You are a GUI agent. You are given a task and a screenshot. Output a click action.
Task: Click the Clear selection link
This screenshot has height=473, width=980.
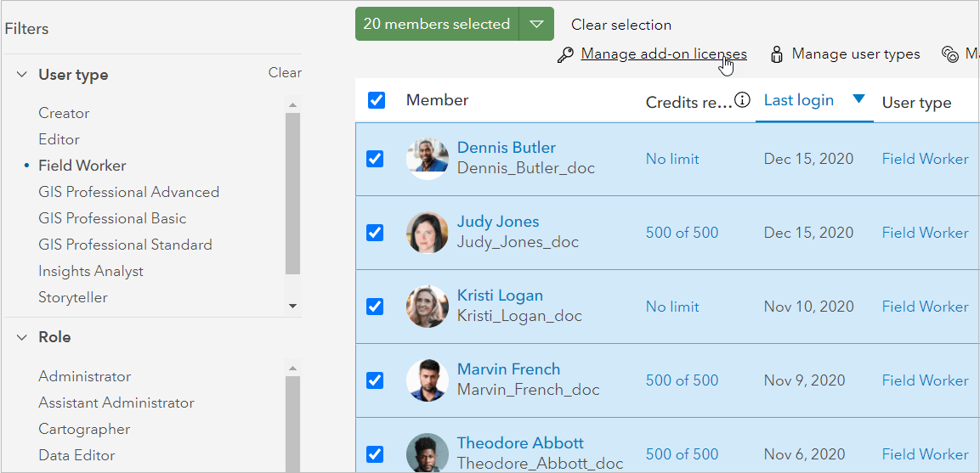[621, 25]
